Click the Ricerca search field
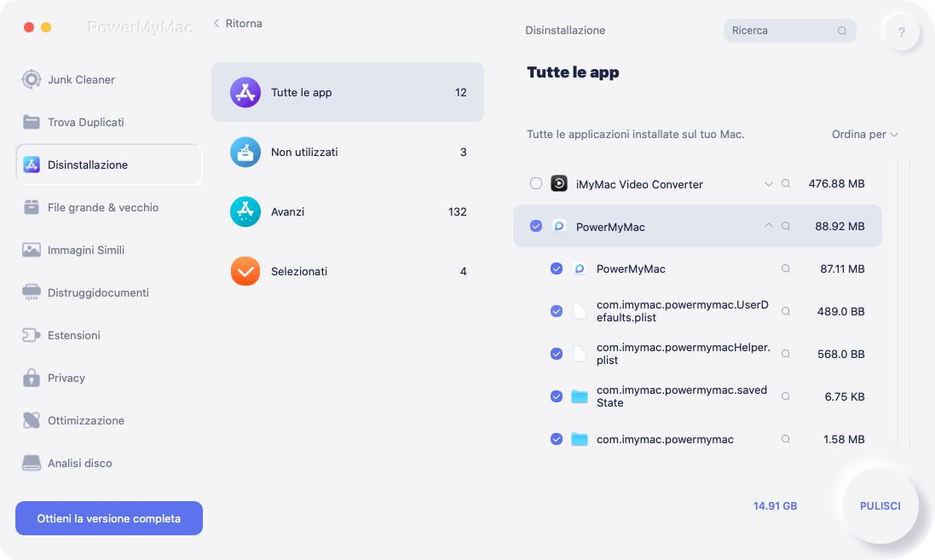Image resolution: width=935 pixels, height=560 pixels. click(790, 31)
